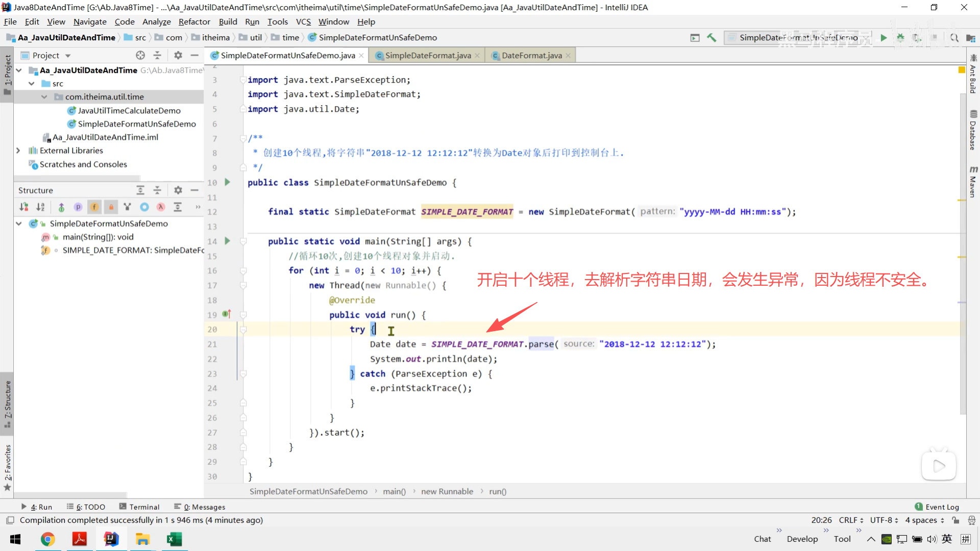Viewport: 980px width, 551px height.
Task: Open Search Everywhere magnifier icon
Action: coord(954,38)
